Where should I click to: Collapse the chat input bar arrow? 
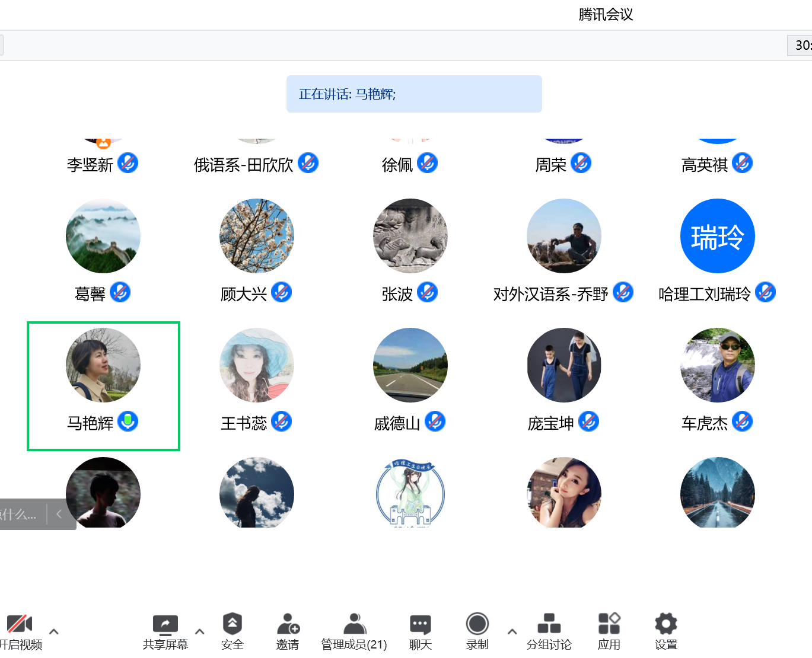click(59, 514)
